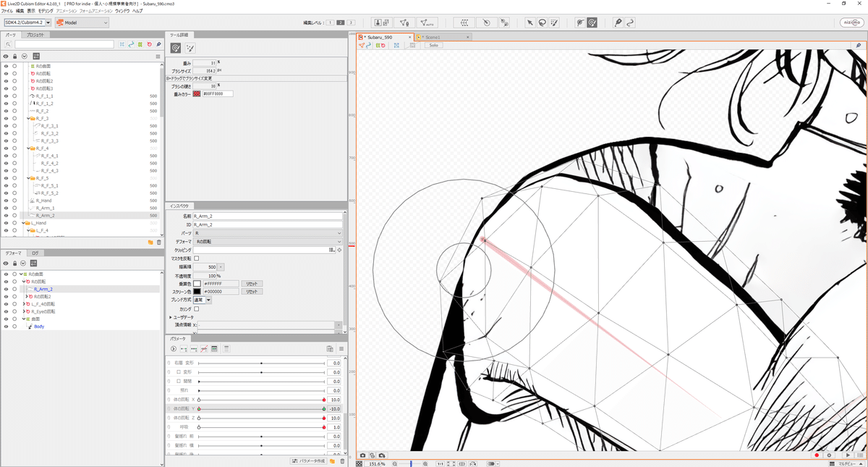Viewport: 868px width, 467px height.
Task: Open the File menu (ファイル)
Action: click(7, 11)
